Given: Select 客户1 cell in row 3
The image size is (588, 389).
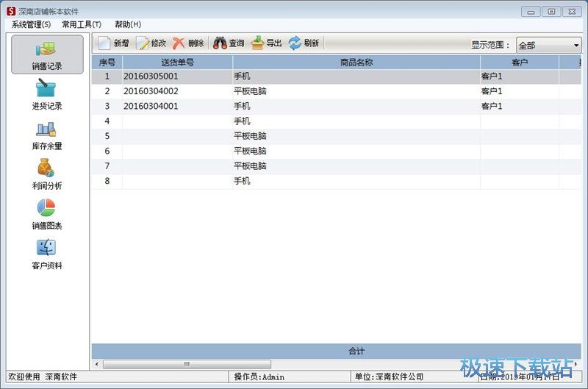Looking at the screenshot, I should [520, 107].
